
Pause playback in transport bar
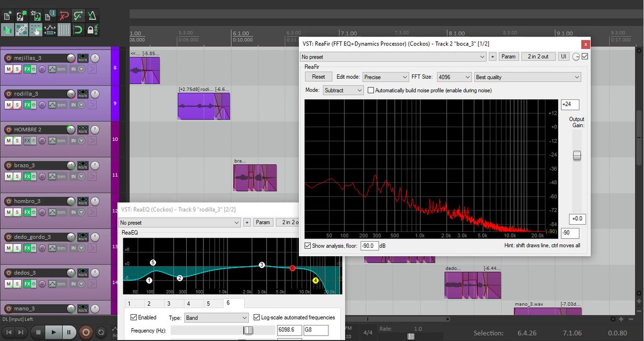pyautogui.click(x=69, y=332)
